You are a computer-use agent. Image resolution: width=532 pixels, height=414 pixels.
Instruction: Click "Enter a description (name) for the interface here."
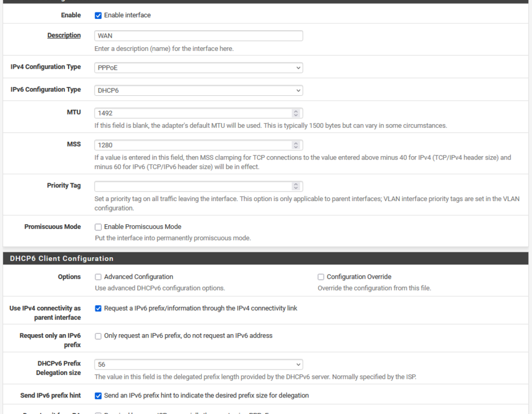(164, 49)
